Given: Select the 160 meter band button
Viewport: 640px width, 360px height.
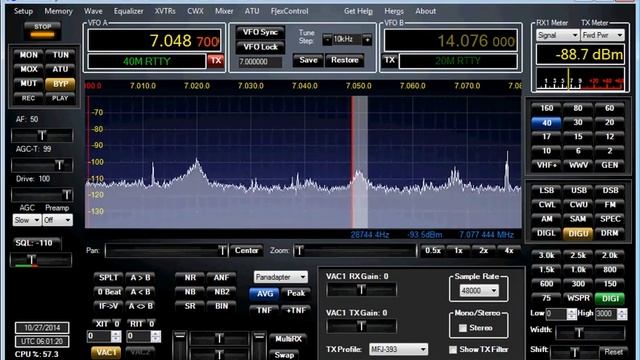Looking at the screenshot, I should point(547,108).
